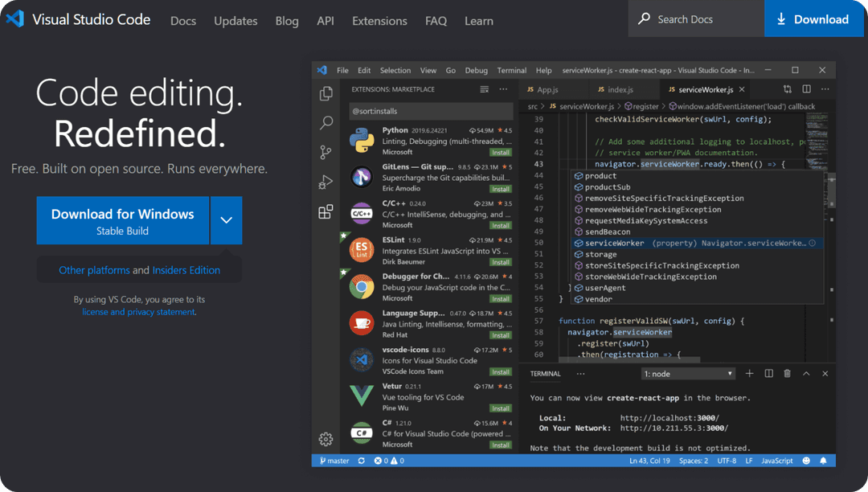Click the Visual Studio Code logo

pyautogui.click(x=15, y=19)
